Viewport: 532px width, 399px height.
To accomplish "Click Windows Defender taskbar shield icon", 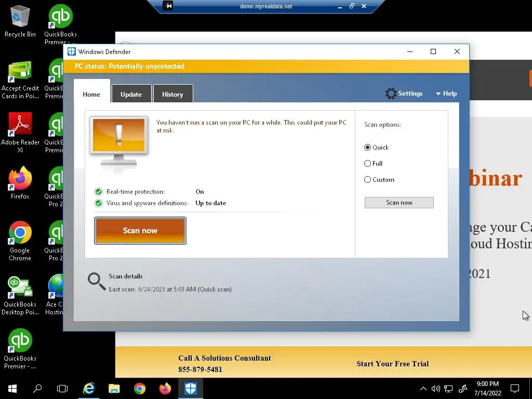I will point(191,388).
